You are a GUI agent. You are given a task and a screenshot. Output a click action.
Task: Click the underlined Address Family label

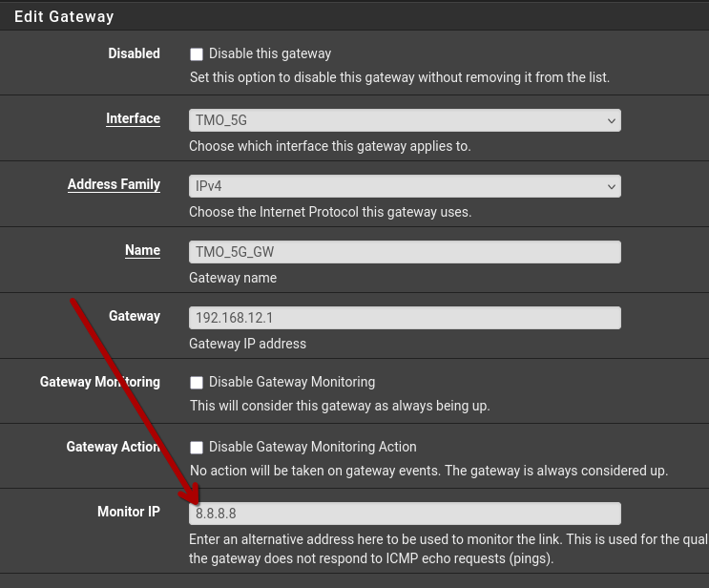tap(114, 185)
